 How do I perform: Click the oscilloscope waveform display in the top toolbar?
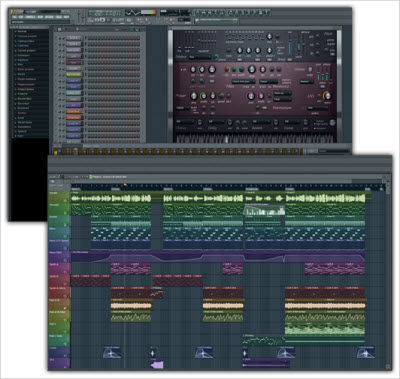(x=133, y=13)
